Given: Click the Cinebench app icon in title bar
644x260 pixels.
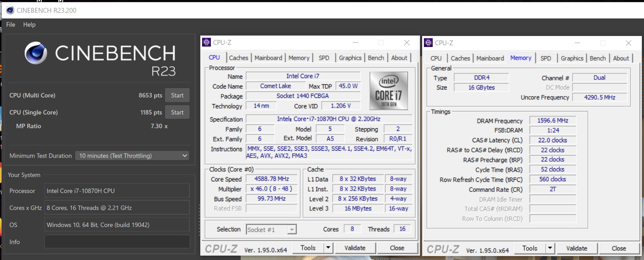Looking at the screenshot, I should point(10,10).
